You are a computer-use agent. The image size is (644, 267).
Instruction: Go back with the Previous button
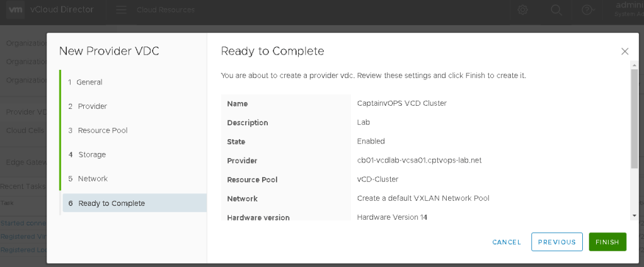tap(557, 242)
